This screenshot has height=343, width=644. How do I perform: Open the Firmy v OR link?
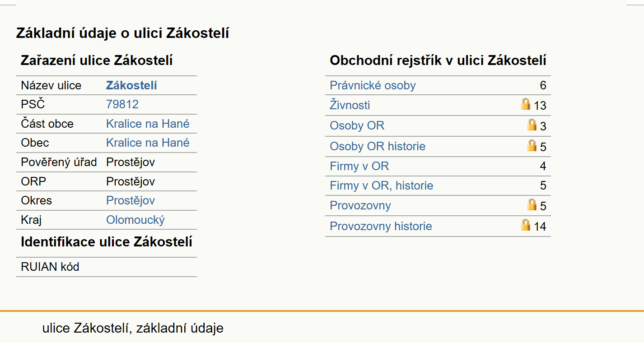click(359, 166)
